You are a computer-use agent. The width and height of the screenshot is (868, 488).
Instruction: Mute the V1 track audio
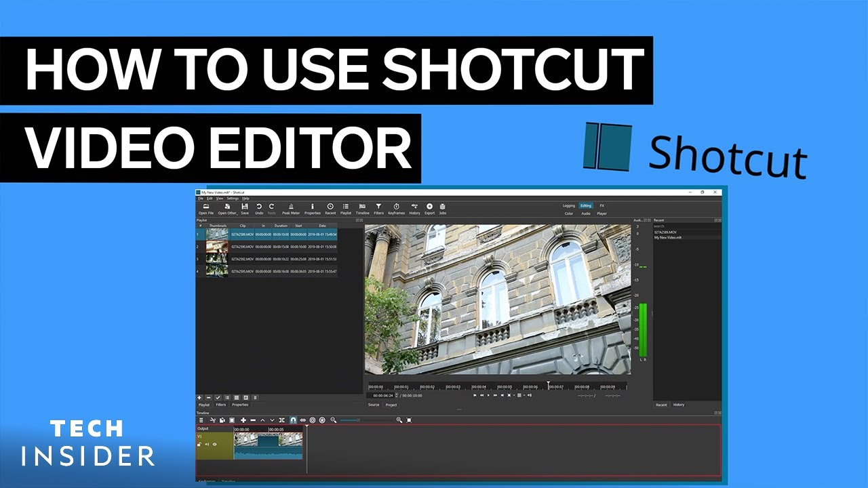pyautogui.click(x=207, y=444)
